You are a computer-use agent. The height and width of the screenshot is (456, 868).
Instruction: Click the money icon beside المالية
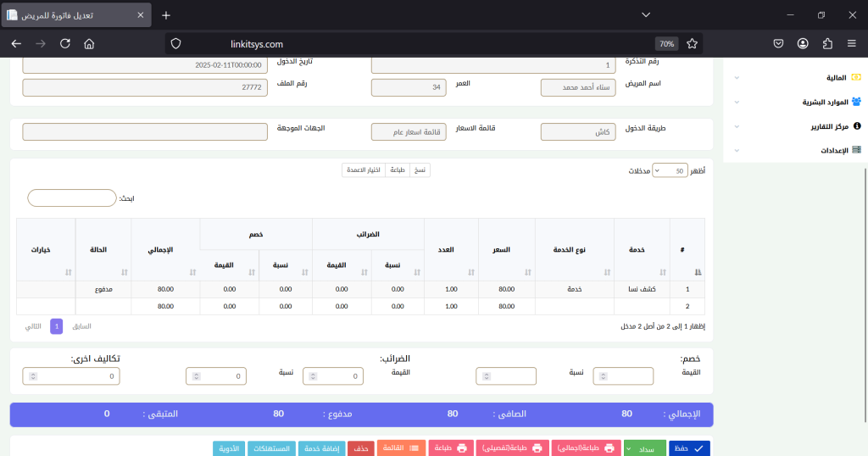pos(856,78)
